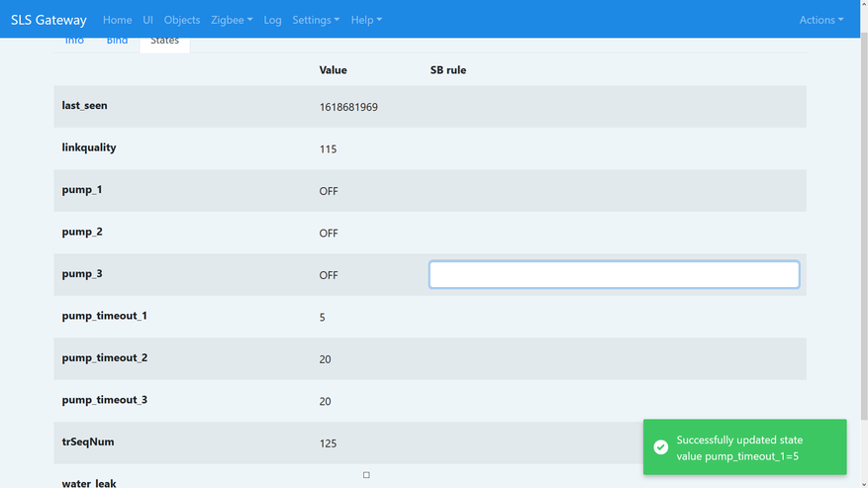Viewport: 868px width, 488px height.
Task: Focus the pump_3 SB rule input field
Action: [614, 275]
